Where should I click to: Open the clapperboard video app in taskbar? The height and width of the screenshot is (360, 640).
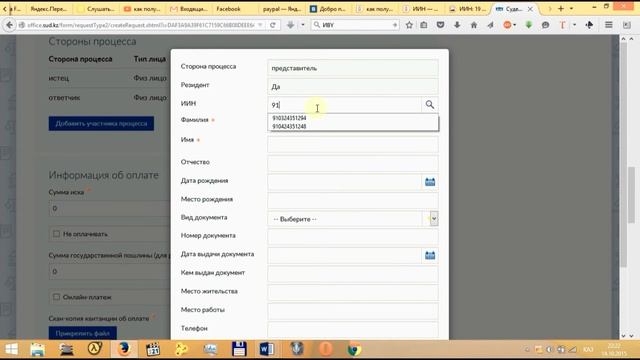153,349
